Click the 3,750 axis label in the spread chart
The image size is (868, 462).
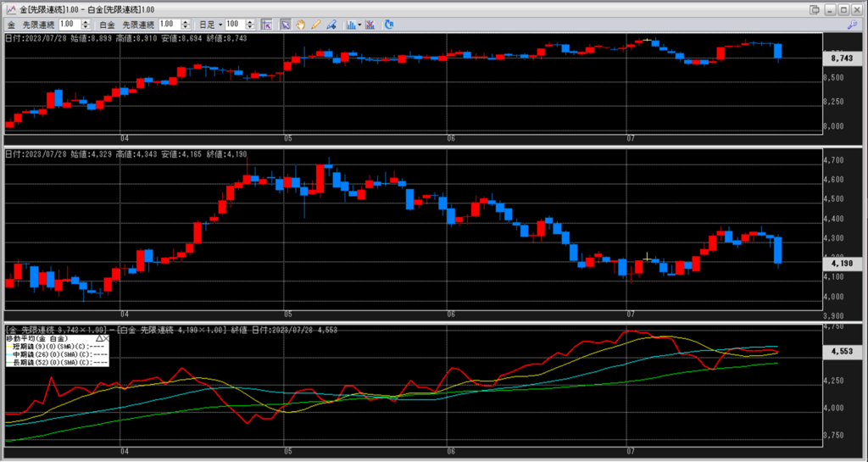835,435
